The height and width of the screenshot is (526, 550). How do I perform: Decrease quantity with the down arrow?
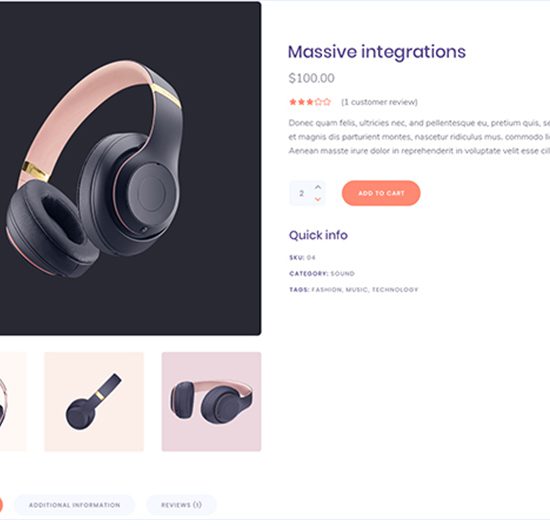click(x=318, y=199)
